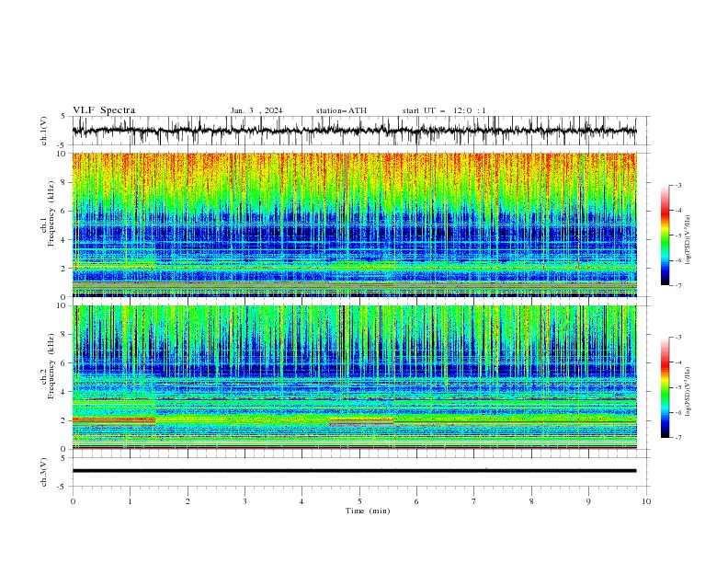
Task: Click the "8" kHz tick on ch.2 axis
Action: coord(64,335)
